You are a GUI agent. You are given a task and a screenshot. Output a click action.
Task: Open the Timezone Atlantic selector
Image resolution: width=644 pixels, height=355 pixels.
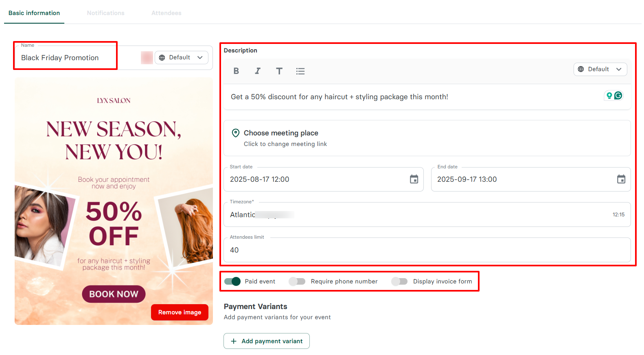tap(427, 215)
